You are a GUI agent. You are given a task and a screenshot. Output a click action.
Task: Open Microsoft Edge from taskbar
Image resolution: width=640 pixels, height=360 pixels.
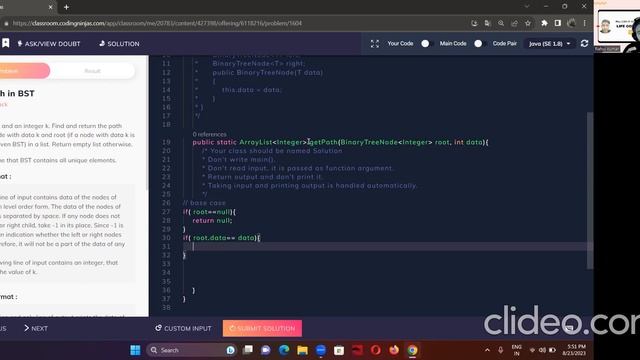pos(284,350)
